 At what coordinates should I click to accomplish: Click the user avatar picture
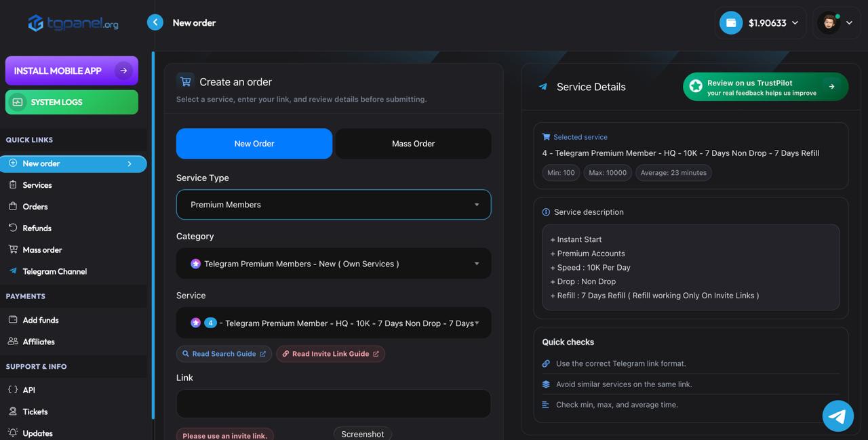tap(829, 23)
